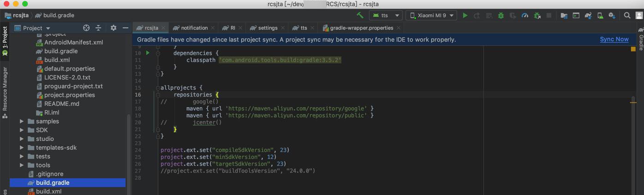Click build.gradle breadcrumb in navigation bar
The width and height of the screenshot is (644, 195).
(x=54, y=15)
